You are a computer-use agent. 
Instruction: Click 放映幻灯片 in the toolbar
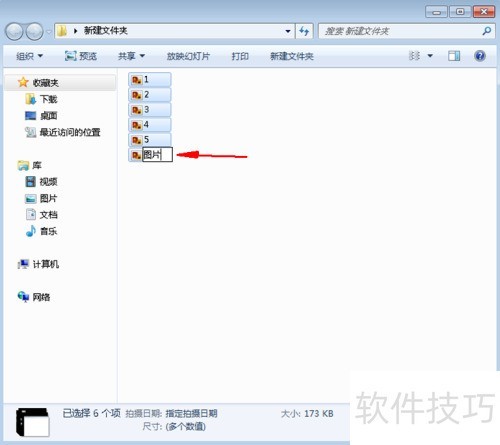(188, 56)
